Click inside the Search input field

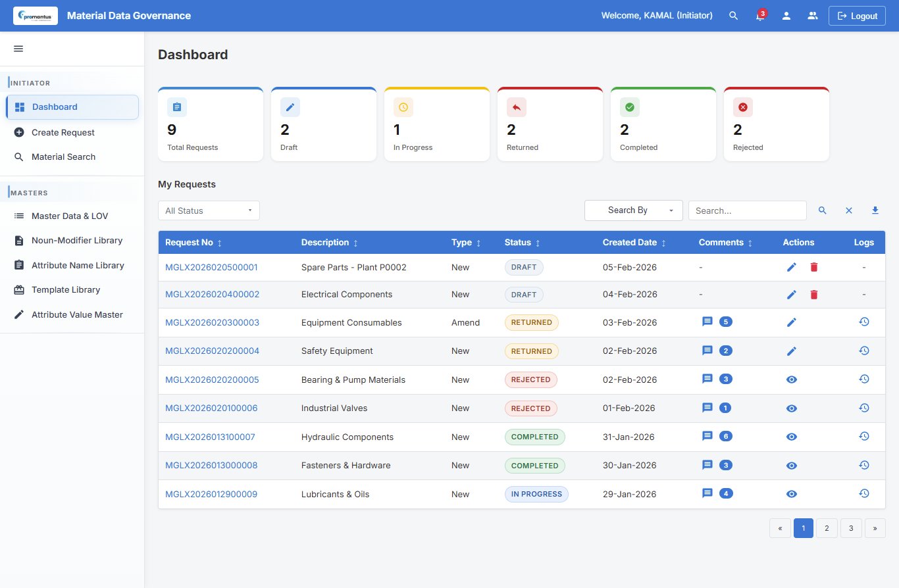(x=747, y=210)
